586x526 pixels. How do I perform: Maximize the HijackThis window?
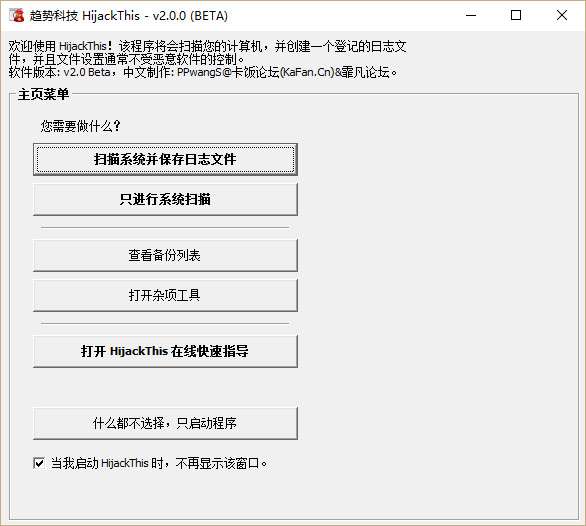pos(516,15)
